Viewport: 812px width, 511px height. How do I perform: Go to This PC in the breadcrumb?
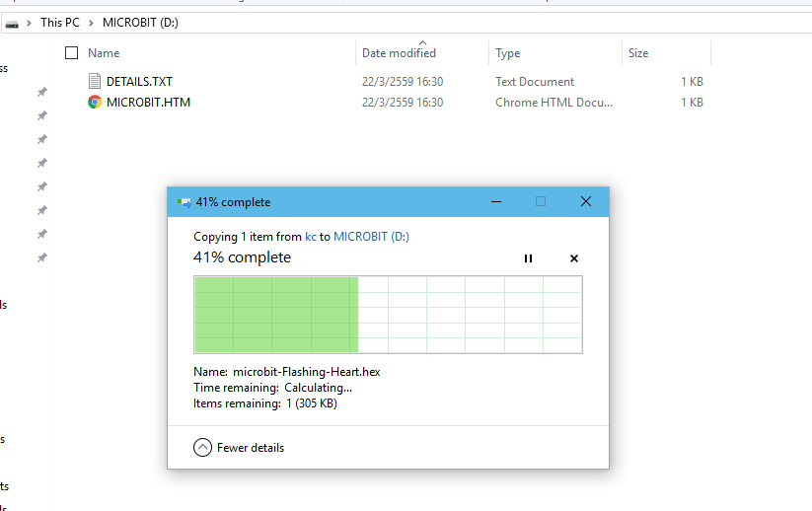click(x=59, y=23)
